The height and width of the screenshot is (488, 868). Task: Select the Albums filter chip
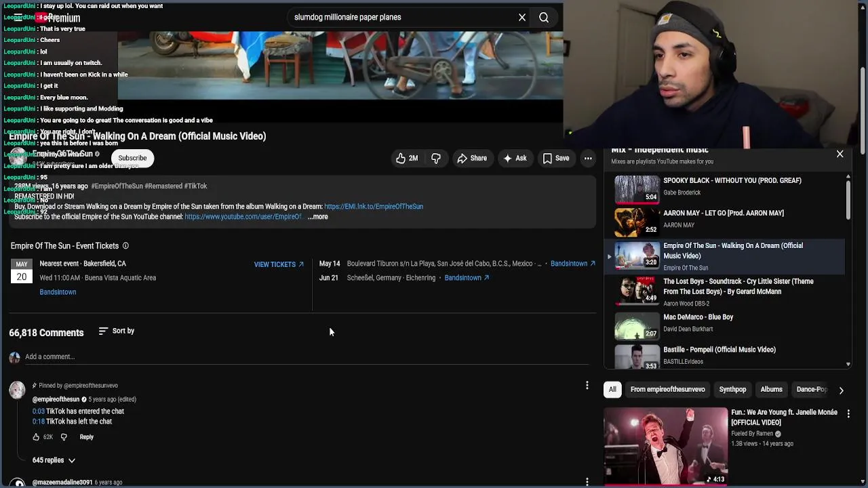pos(771,390)
